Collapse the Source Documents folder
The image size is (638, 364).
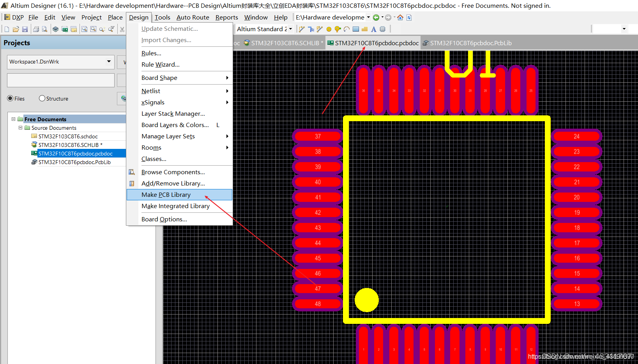[21, 128]
